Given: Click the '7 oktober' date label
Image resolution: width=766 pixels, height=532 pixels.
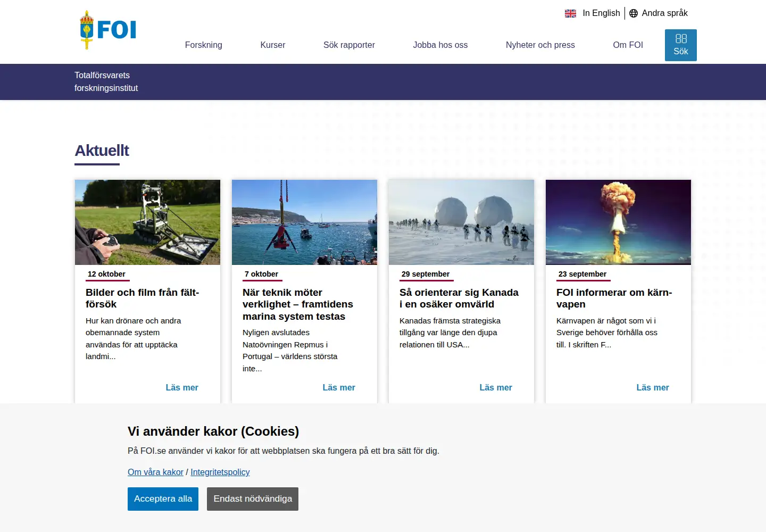Looking at the screenshot, I should 261,275.
